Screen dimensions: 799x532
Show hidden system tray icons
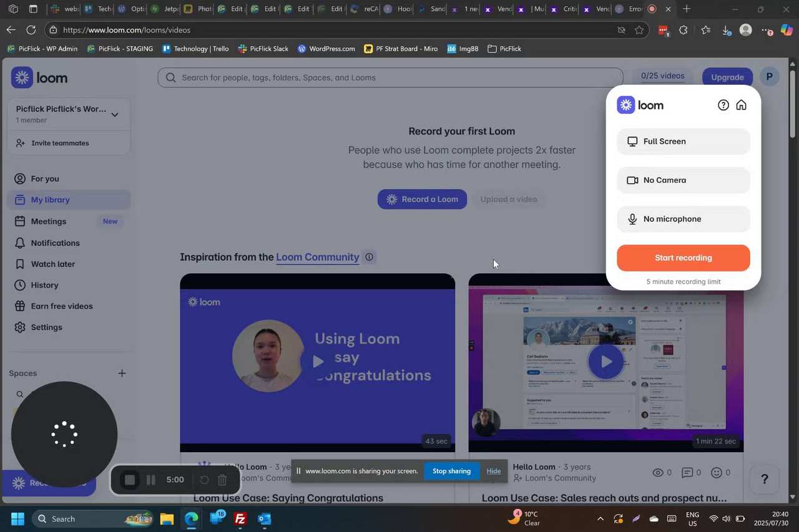click(600, 519)
